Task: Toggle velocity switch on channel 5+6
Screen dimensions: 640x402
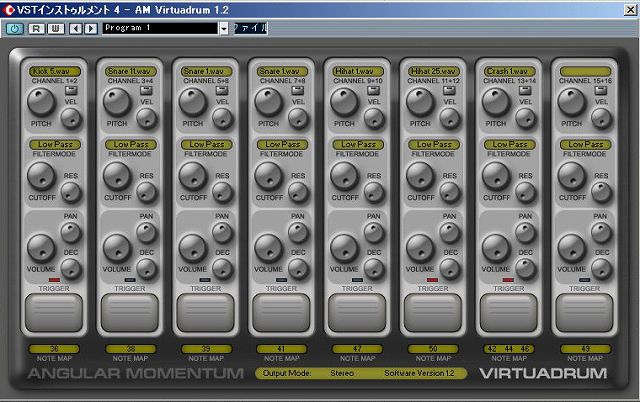Action: 222,90
